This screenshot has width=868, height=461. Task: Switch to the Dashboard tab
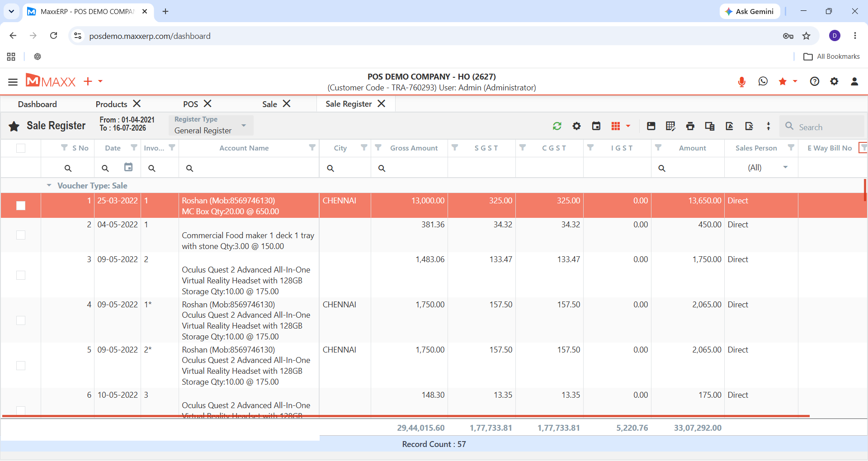coord(38,104)
